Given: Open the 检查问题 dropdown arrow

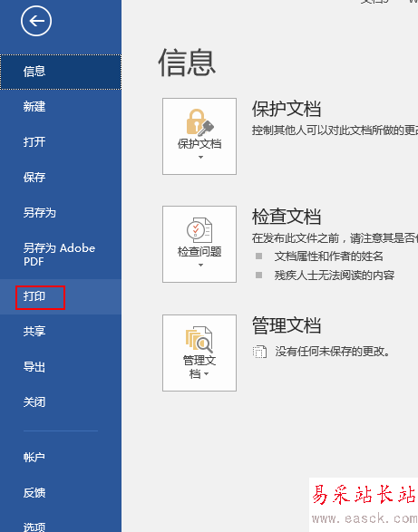Looking at the screenshot, I should tap(200, 265).
